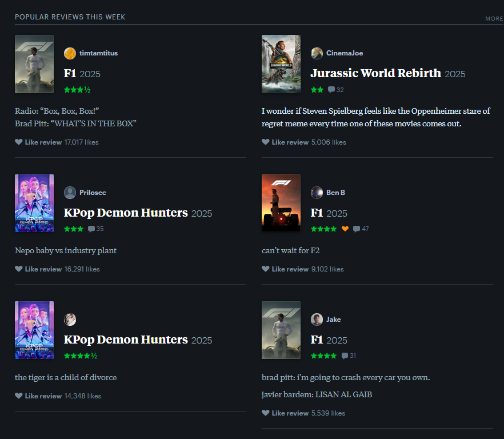Open Prilosec's avatar icon

[70, 193]
